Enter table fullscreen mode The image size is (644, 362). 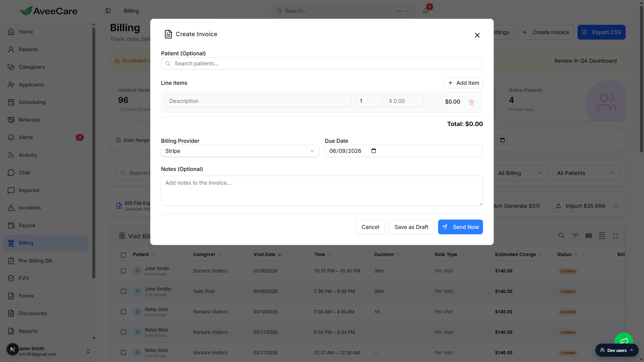click(x=615, y=236)
